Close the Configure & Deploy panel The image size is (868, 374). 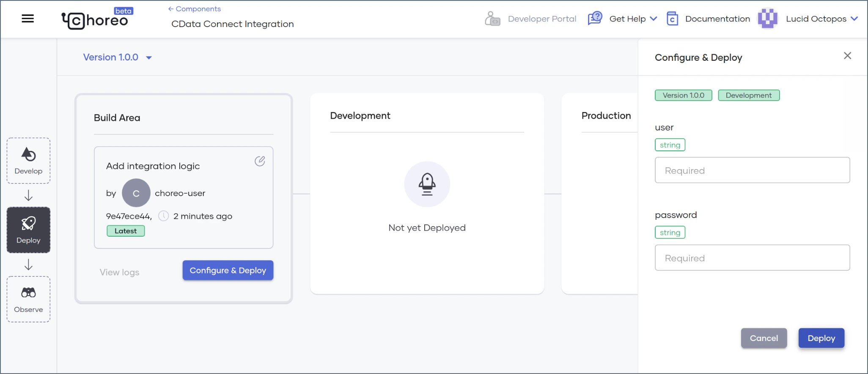click(847, 56)
